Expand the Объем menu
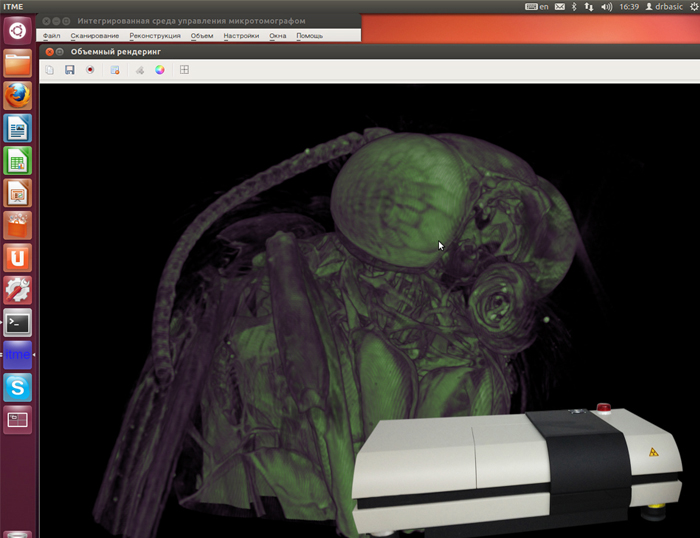700x538 pixels. [x=202, y=36]
